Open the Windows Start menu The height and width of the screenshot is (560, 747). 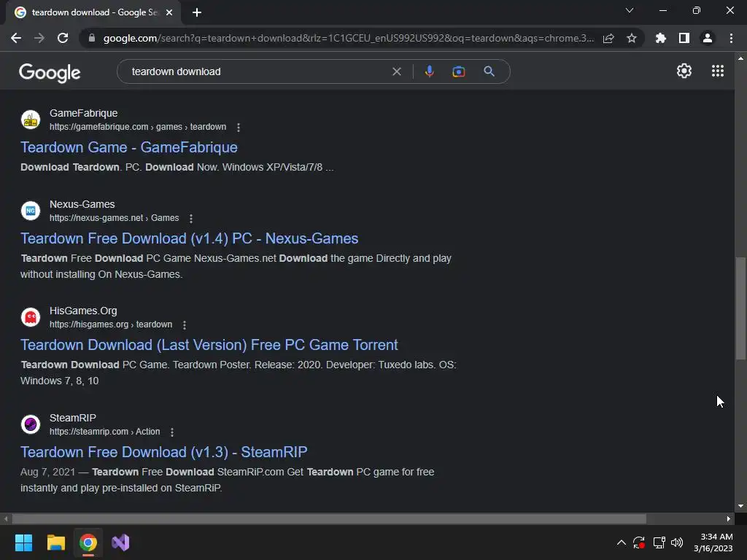point(23,542)
